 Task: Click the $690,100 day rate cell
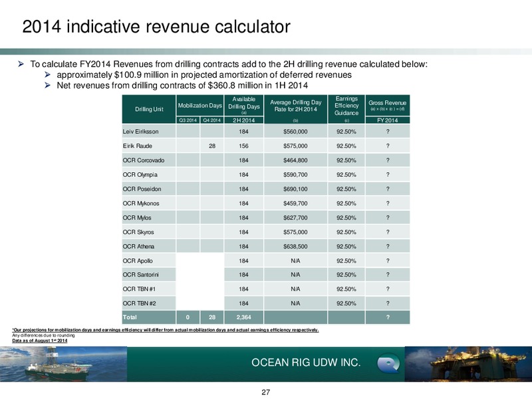click(x=295, y=189)
